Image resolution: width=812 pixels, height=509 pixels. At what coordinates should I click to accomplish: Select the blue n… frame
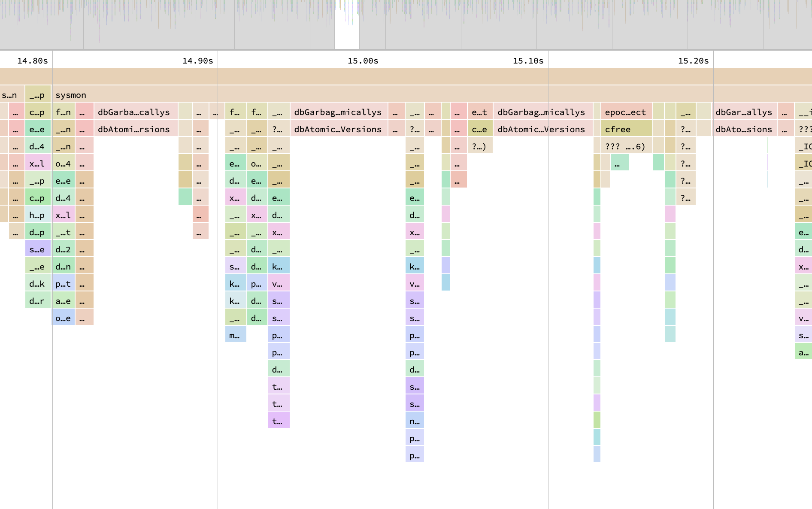click(414, 421)
